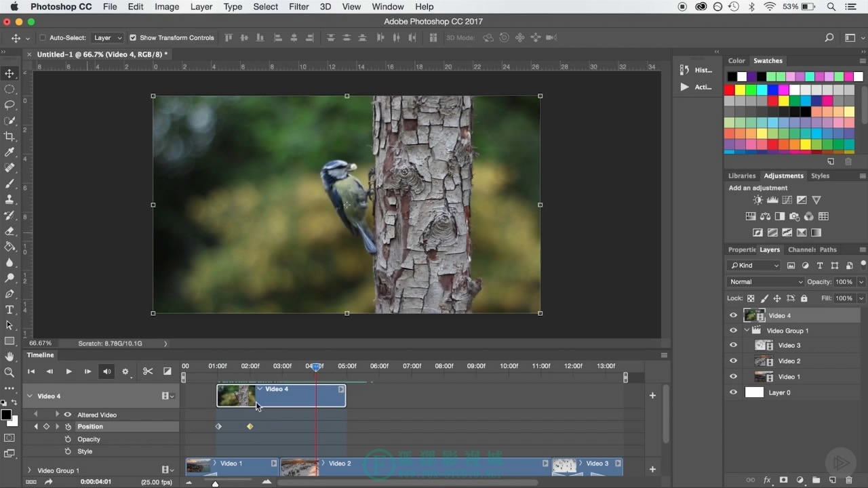
Task: Enable the Auto-Select checkbox
Action: point(43,38)
